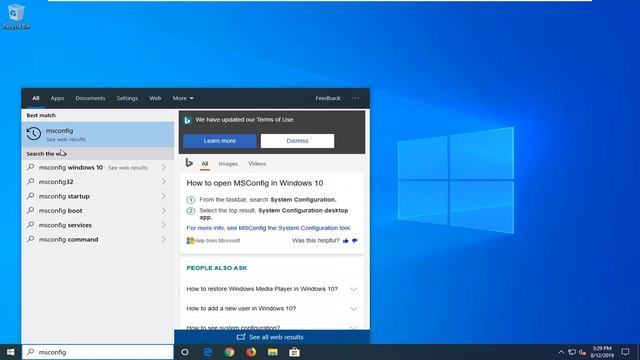The width and height of the screenshot is (640, 360).
Task: Open the three-dot options menu
Action: (x=356, y=98)
